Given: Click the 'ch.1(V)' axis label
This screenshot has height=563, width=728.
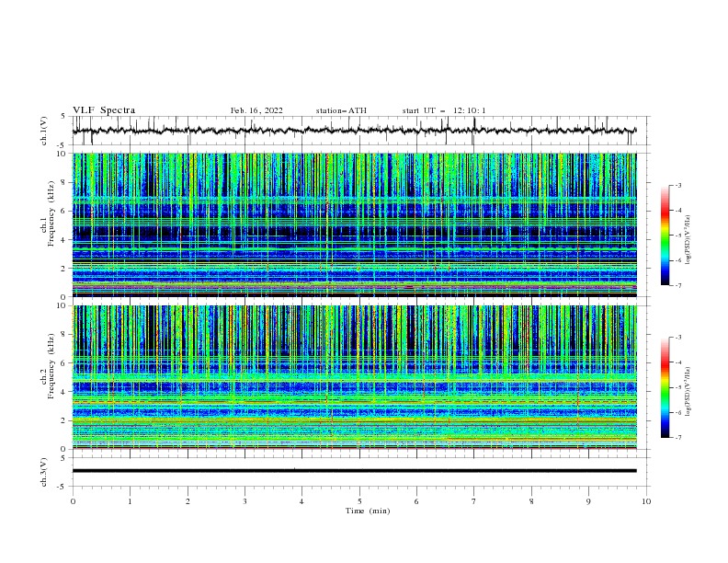Looking at the screenshot, I should (x=43, y=131).
